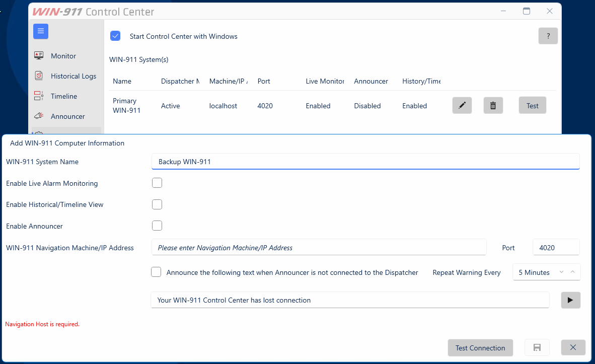Click the History/Time column header
The image size is (595, 364).
(x=421, y=81)
